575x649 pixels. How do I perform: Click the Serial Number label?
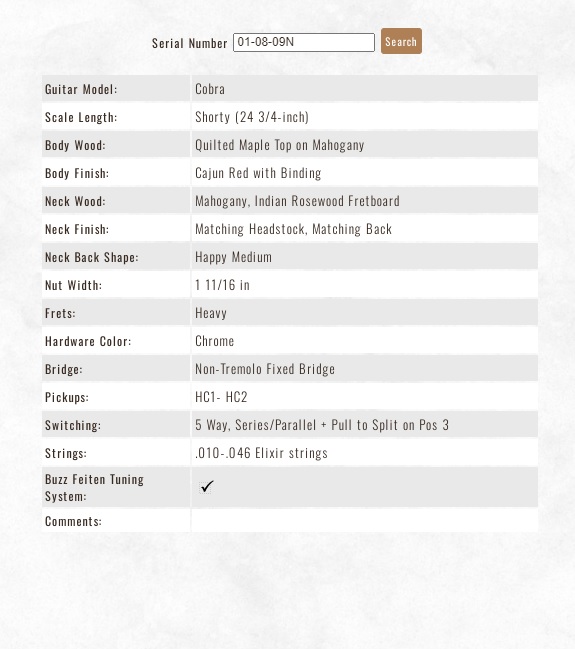click(189, 43)
